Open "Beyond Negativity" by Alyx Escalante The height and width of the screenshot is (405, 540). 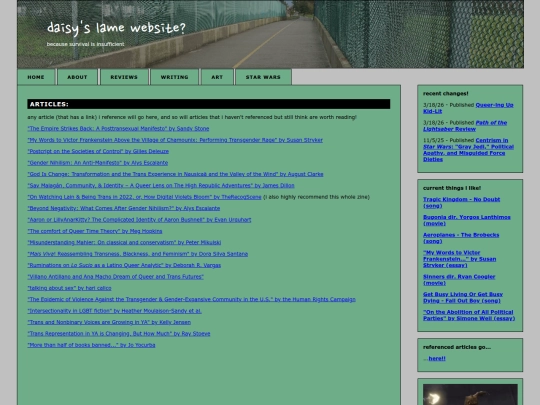(124, 208)
